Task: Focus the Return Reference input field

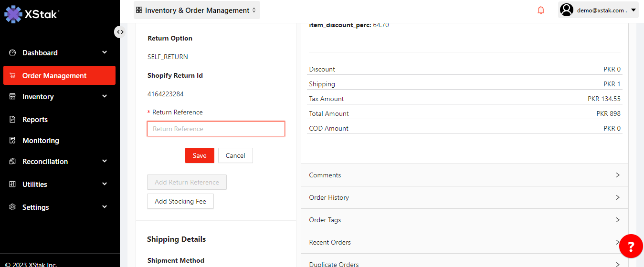Action: pos(216,129)
